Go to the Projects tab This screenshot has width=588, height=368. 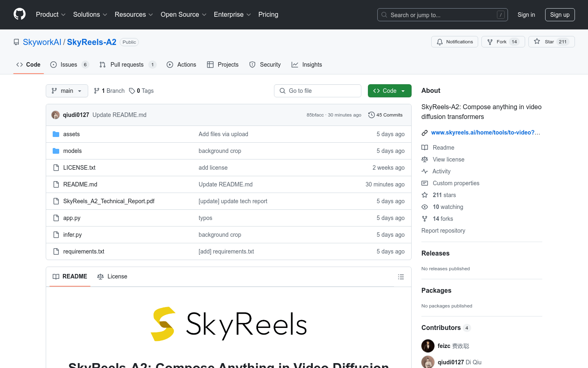point(223,65)
